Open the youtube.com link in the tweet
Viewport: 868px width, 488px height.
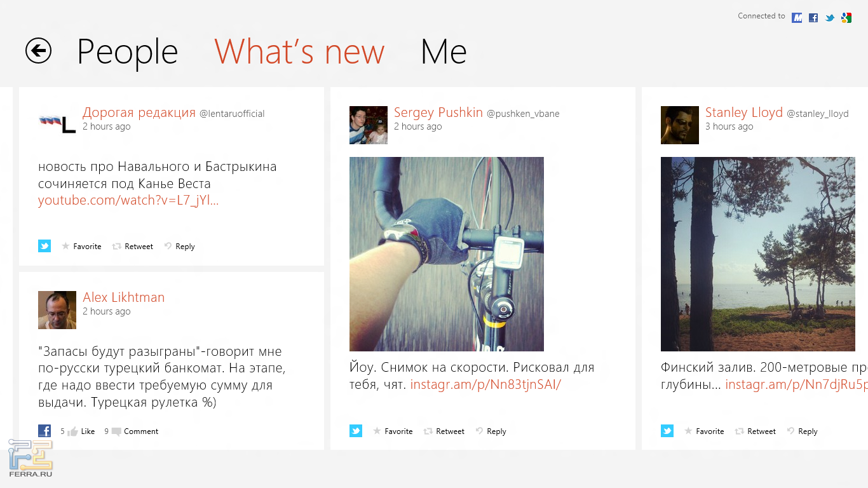(x=128, y=200)
